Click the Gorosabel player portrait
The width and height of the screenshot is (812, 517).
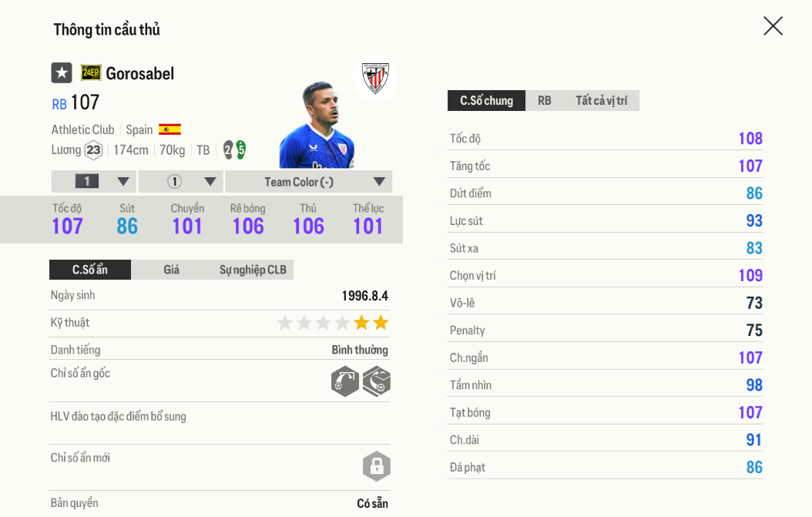click(317, 125)
